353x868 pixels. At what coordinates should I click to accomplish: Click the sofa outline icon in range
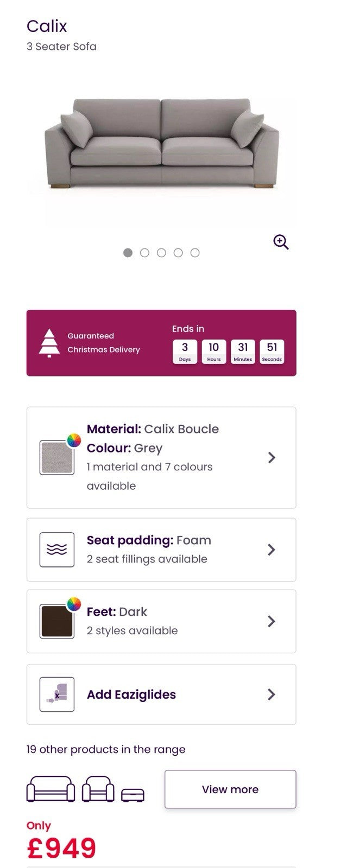pyautogui.click(x=51, y=789)
